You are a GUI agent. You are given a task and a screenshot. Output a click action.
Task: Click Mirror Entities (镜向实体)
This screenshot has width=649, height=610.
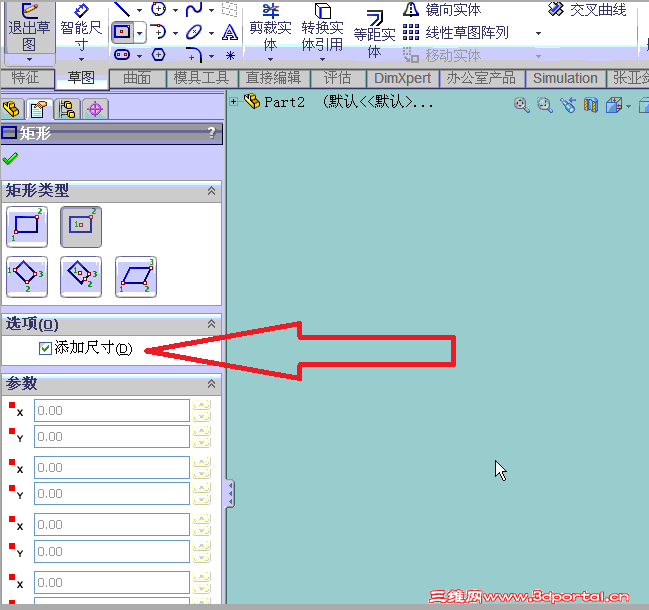(442, 9)
